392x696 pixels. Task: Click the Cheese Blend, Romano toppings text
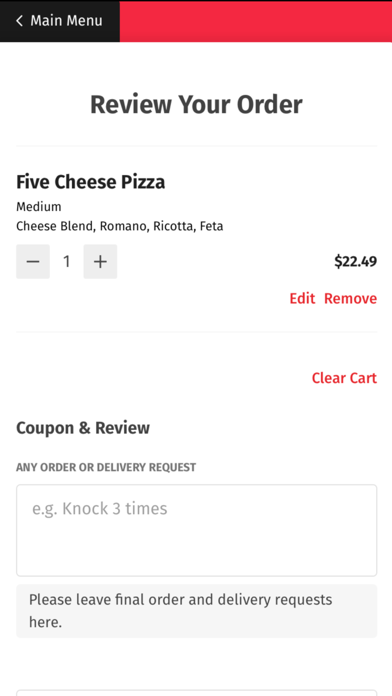pos(120,226)
